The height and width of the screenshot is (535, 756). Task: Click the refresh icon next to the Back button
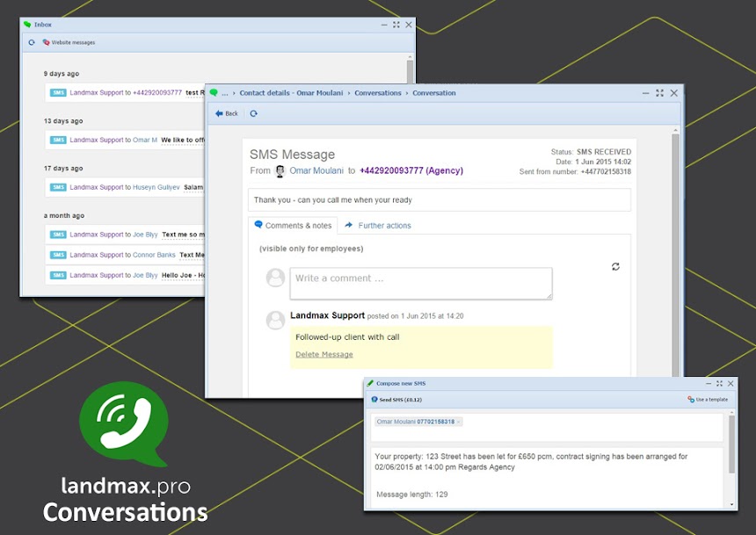[253, 113]
